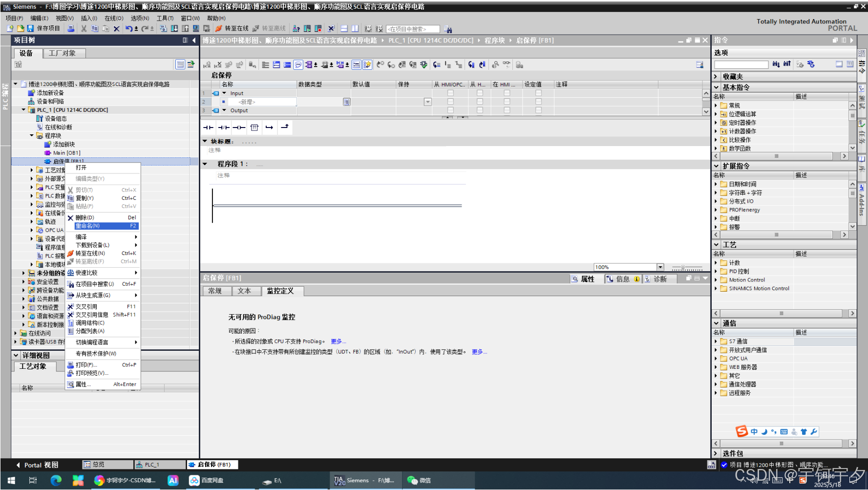
Task: Check the 设定值 box in Output row
Action: point(538,110)
